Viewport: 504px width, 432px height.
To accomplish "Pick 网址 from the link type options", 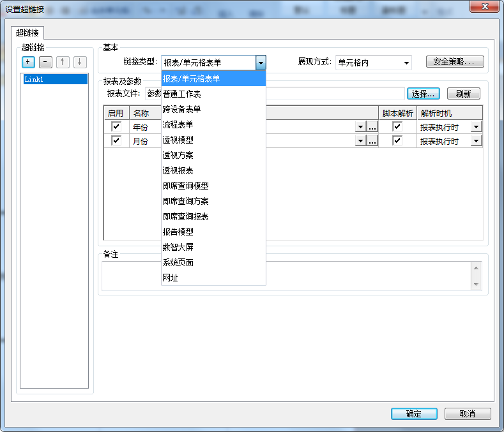I will pos(171,278).
